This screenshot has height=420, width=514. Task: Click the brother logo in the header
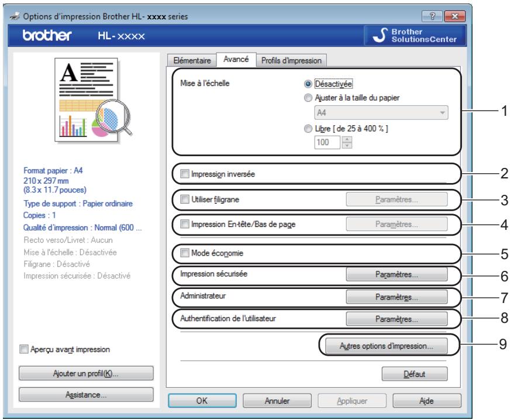[47, 36]
